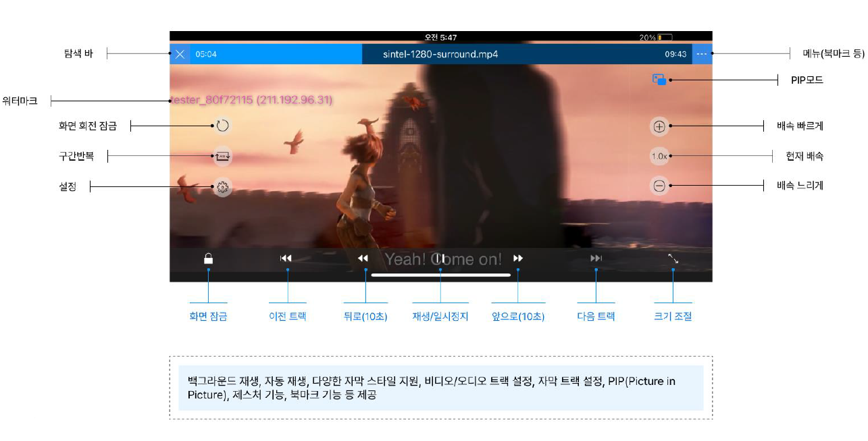This screenshot has width=868, height=441.
Task: Rewind 10 seconds
Action: point(363,258)
